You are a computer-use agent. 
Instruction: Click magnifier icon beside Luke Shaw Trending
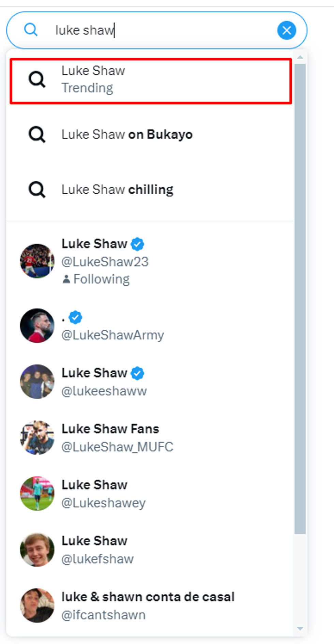point(37,79)
